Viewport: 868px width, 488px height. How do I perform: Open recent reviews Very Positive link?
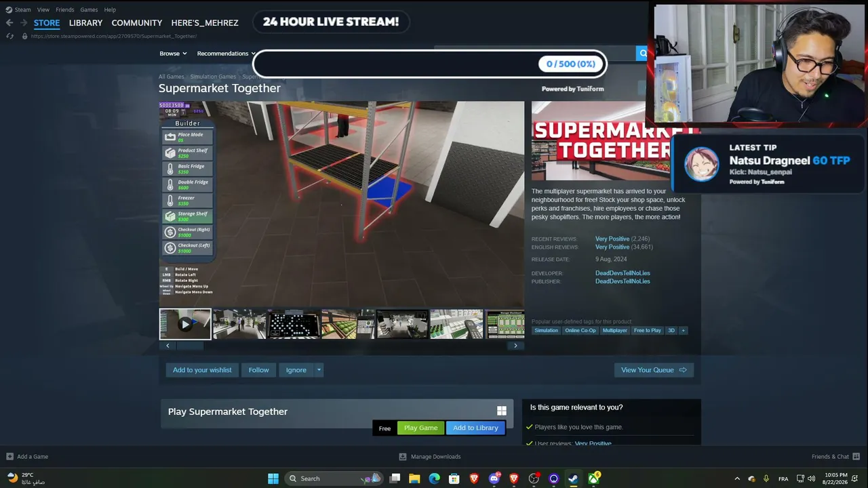pos(612,239)
